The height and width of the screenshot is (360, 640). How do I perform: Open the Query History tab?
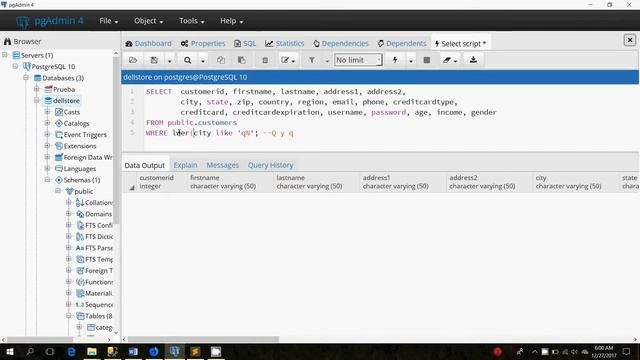270,165
